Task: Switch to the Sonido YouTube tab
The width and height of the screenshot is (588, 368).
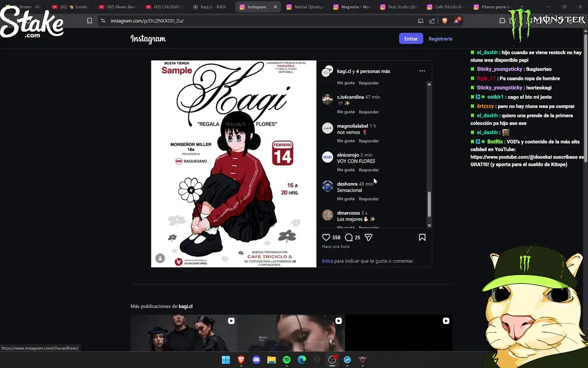Action: point(71,7)
